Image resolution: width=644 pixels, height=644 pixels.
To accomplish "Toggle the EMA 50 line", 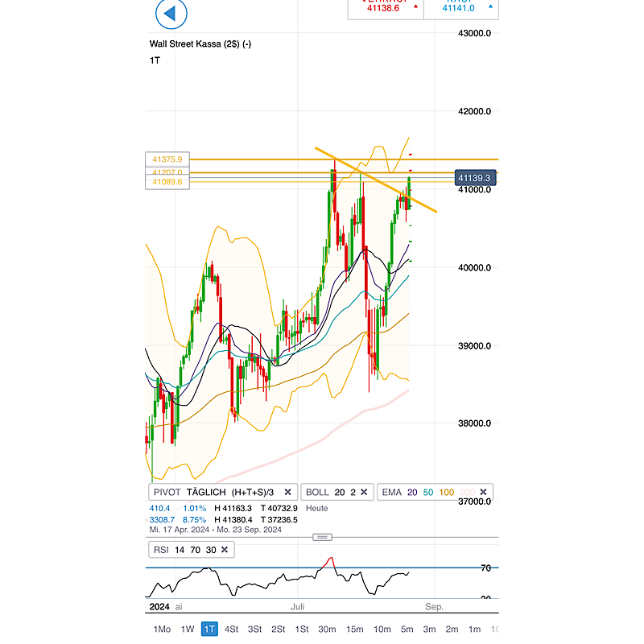I will (x=428, y=492).
